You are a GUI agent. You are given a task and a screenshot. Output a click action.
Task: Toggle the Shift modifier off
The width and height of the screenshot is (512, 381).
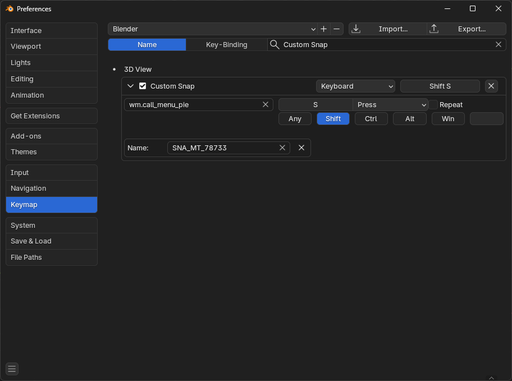[x=333, y=119]
